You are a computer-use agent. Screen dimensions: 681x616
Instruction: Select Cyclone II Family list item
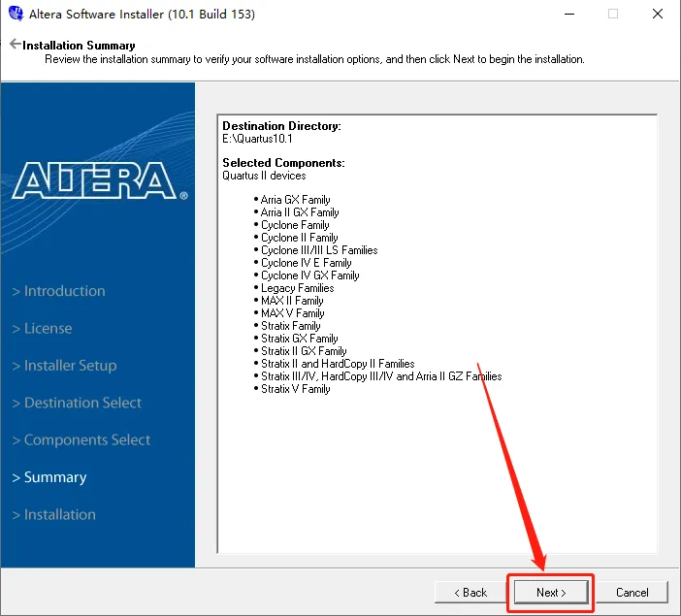click(299, 238)
